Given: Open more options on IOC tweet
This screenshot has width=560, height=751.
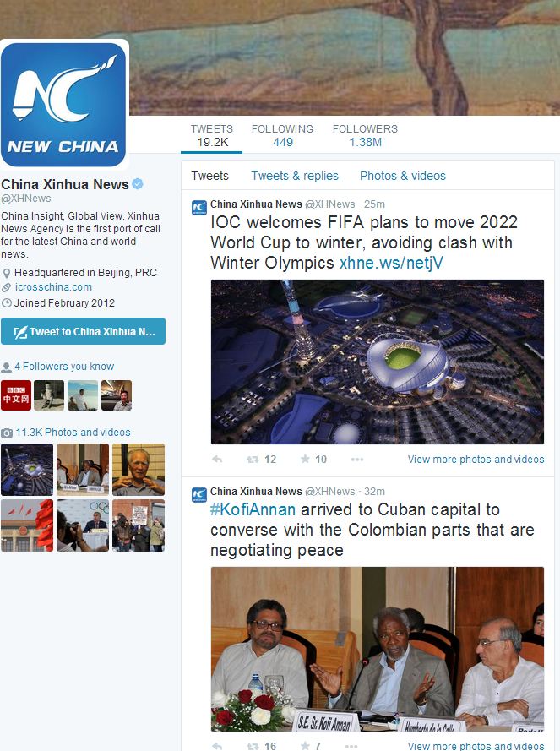Looking at the screenshot, I should [x=357, y=460].
